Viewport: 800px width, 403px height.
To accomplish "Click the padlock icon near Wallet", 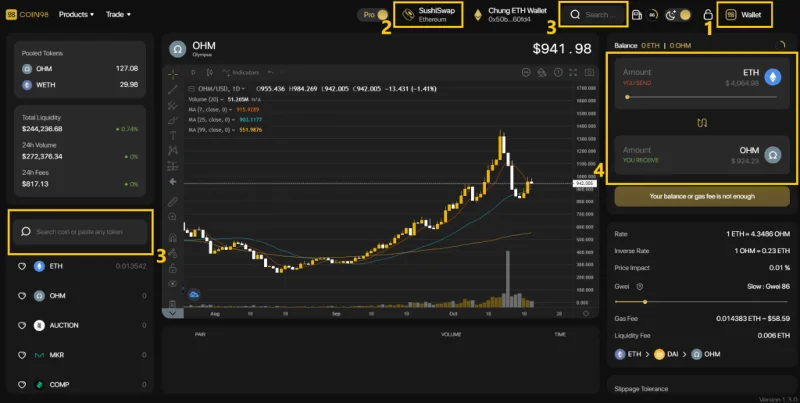I will click(708, 14).
